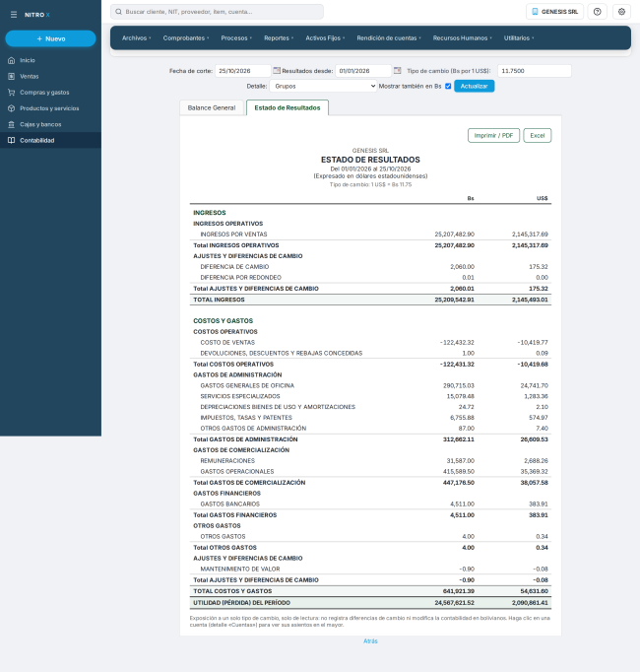The height and width of the screenshot is (672, 640).
Task: Click the Productos y servicios box icon
Action: point(12,108)
